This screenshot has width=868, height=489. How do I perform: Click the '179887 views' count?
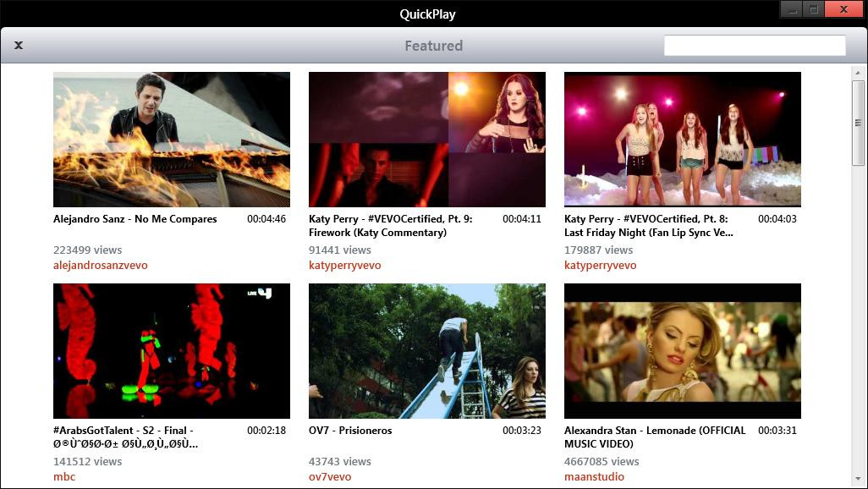[x=598, y=250]
